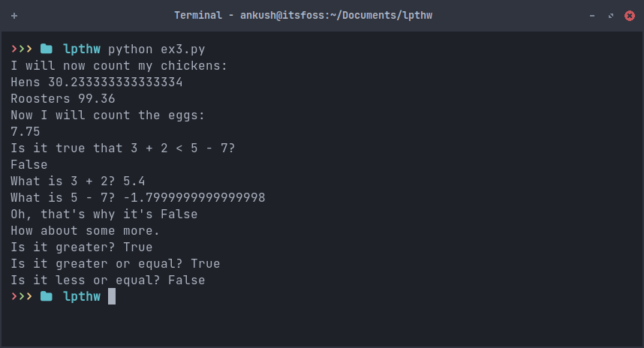Click the arrows prompt symbol on top line

pyautogui.click(x=21, y=49)
